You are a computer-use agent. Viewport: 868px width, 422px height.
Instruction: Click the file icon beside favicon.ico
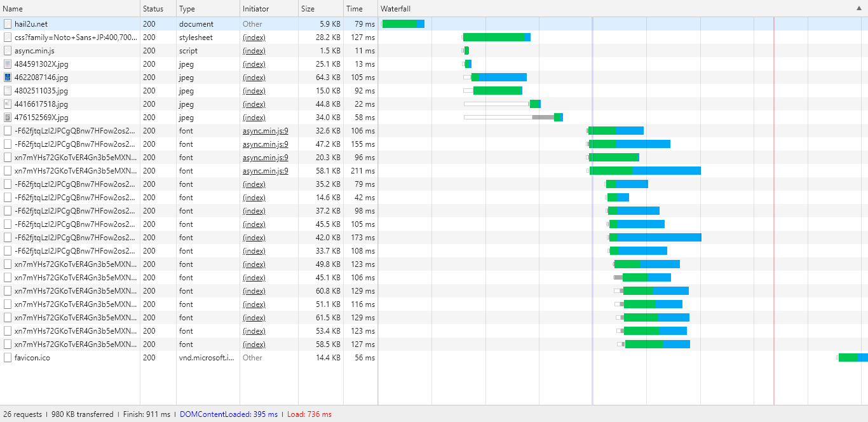pyautogui.click(x=8, y=358)
